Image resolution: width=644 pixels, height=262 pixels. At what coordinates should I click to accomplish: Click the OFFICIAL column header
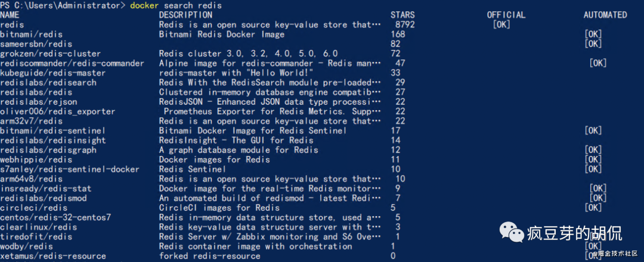[x=506, y=15]
